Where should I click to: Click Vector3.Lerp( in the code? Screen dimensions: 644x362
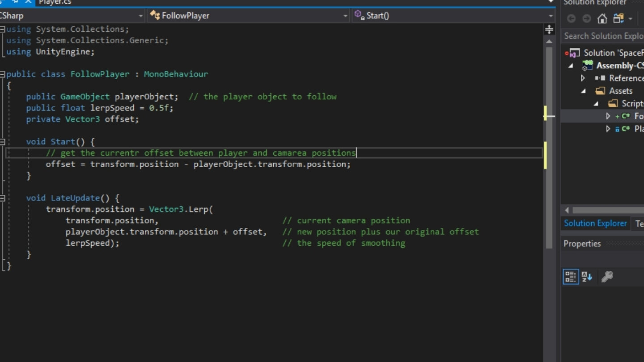click(x=181, y=209)
